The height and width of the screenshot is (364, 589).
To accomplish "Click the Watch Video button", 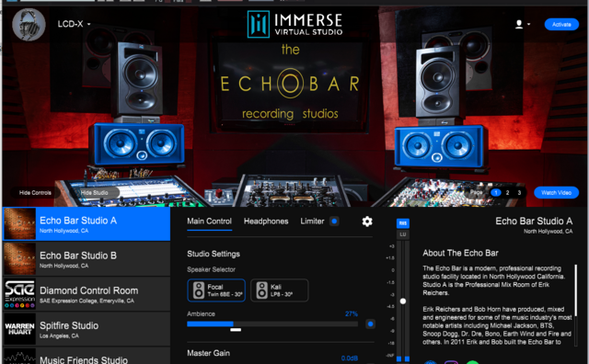I will tap(556, 192).
